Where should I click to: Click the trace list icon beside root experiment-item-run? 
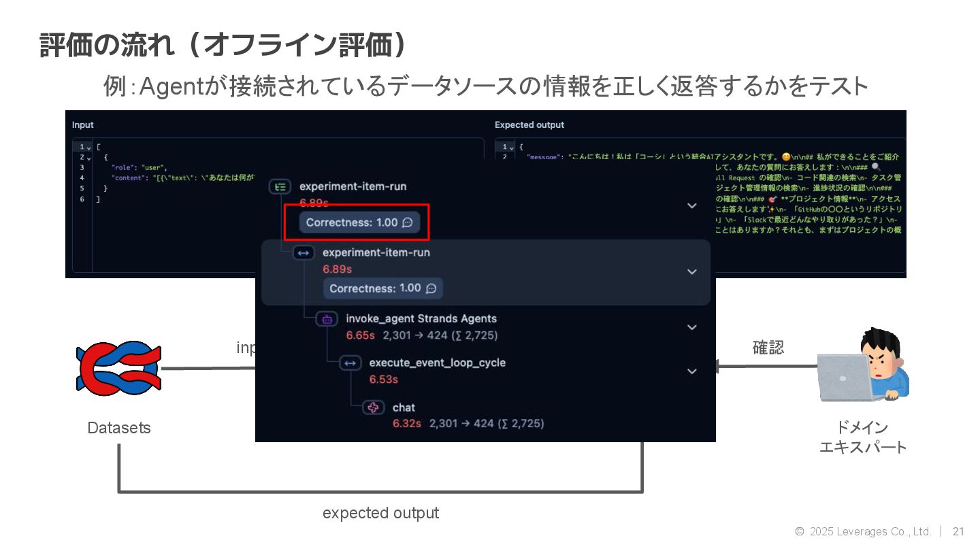280,186
